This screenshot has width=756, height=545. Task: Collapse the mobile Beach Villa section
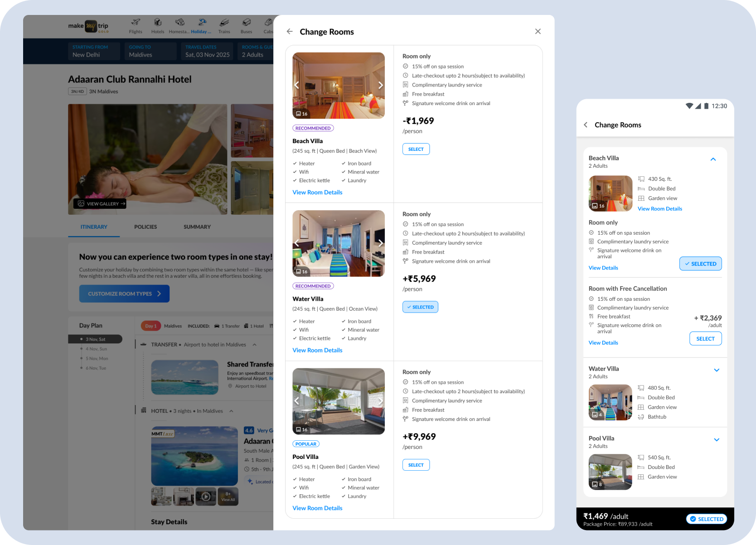pyautogui.click(x=713, y=159)
